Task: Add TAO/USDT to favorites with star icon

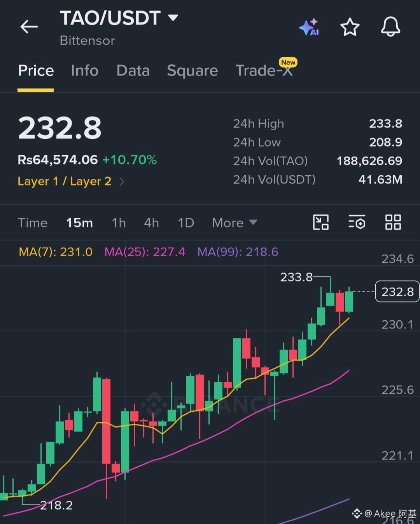Action: (x=350, y=27)
